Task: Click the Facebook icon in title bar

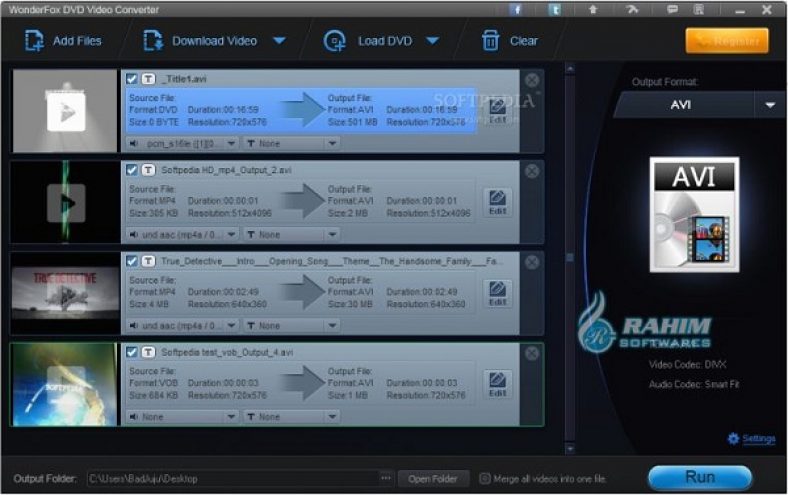Action: (x=516, y=9)
